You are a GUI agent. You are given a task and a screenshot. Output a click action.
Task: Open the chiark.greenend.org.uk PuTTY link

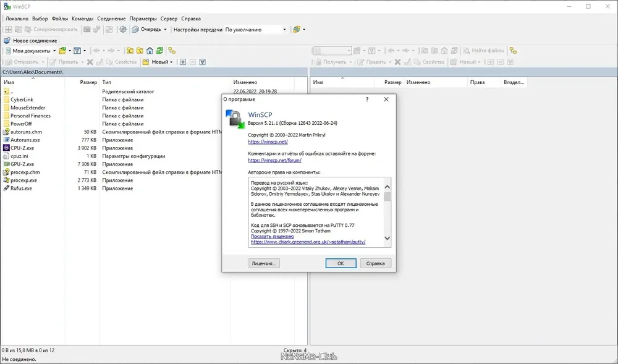click(308, 242)
